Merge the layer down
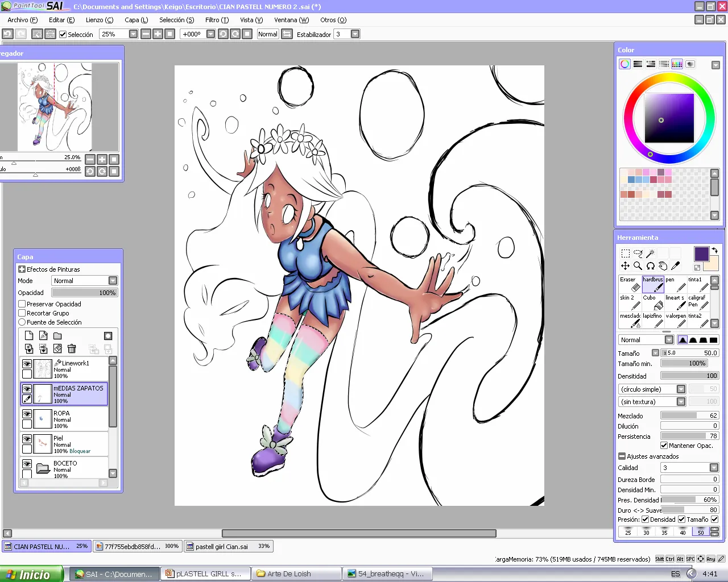This screenshot has width=728, height=582. pos(29,349)
